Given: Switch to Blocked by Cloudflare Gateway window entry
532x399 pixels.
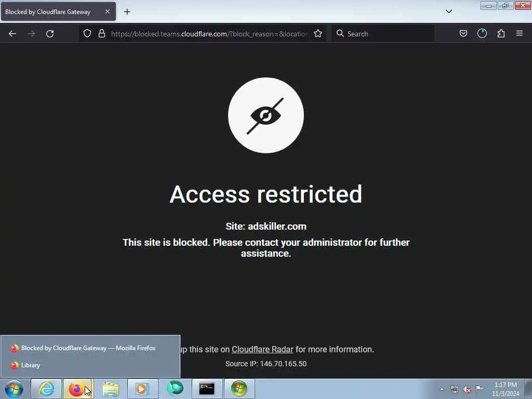Looking at the screenshot, I should [x=90, y=348].
